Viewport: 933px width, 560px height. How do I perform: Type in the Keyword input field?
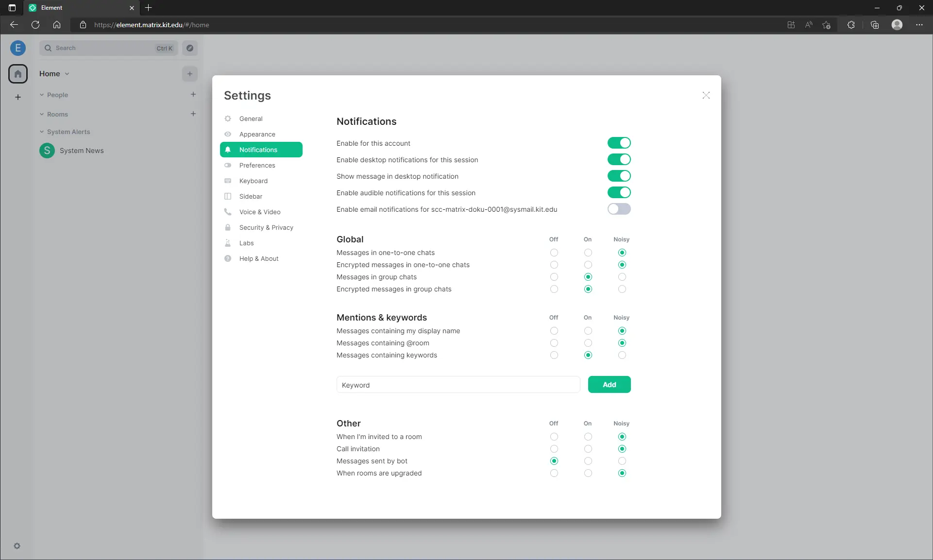coord(457,384)
